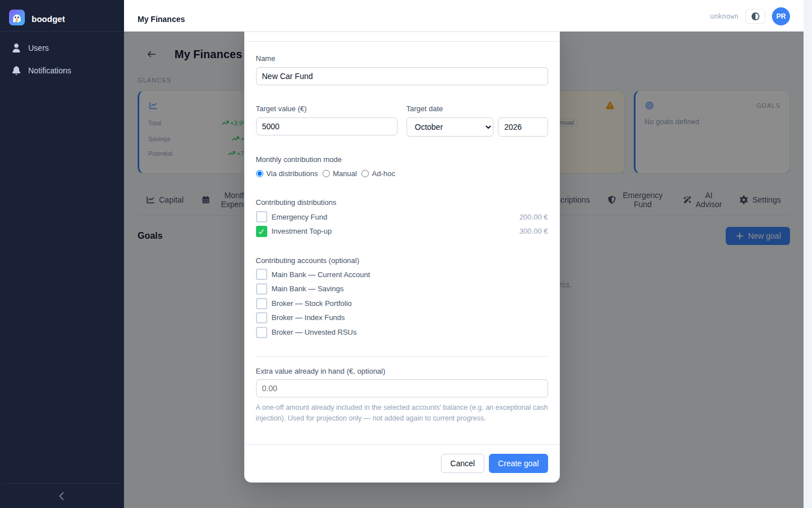This screenshot has width=812, height=508.
Task: Check Main Bank — Current Account
Action: pyautogui.click(x=262, y=274)
